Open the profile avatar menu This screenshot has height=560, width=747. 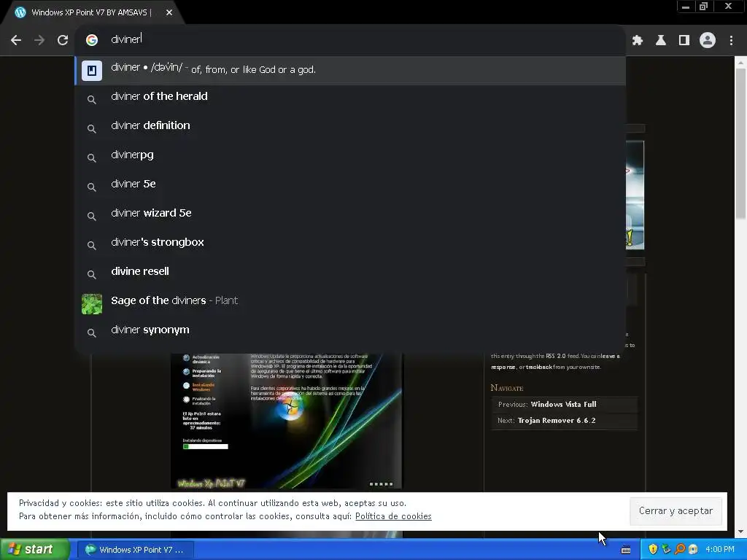(x=708, y=41)
